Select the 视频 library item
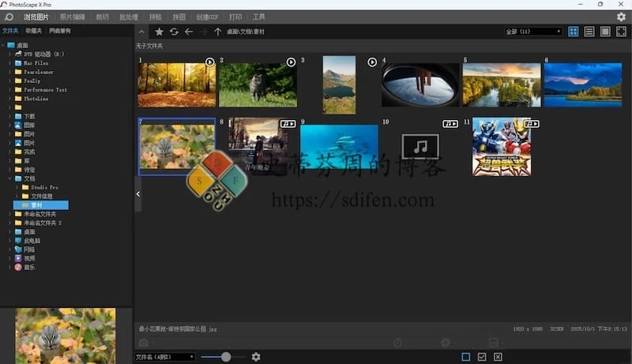The image size is (632, 364). tap(29, 258)
